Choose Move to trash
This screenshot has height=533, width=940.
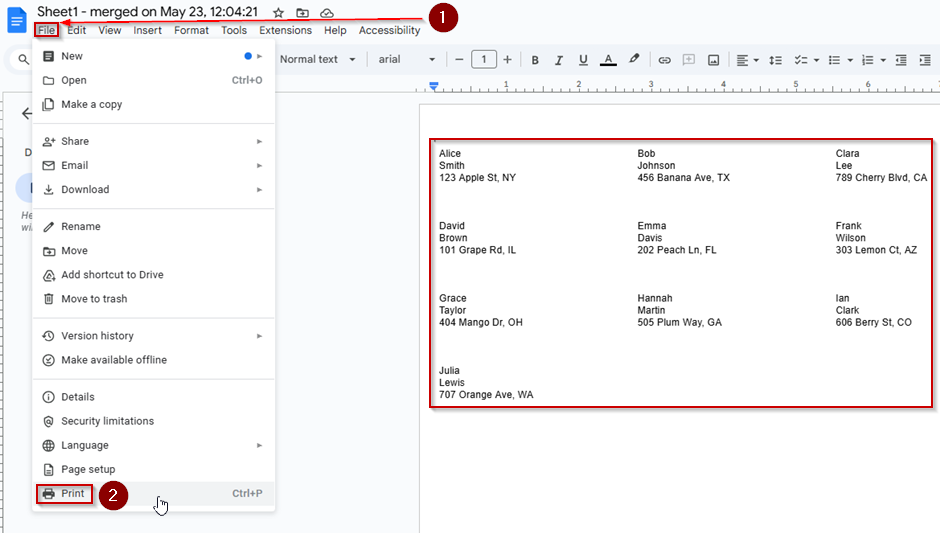[x=153, y=299]
